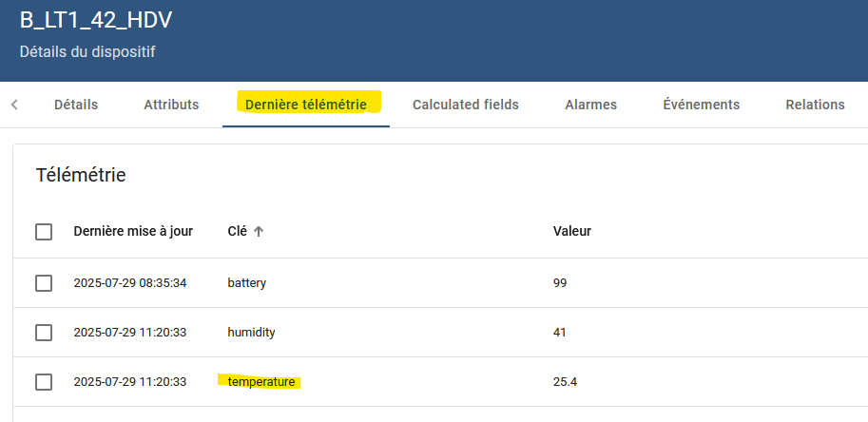
Task: Toggle the select-all telemetry checkbox
Action: tap(44, 232)
